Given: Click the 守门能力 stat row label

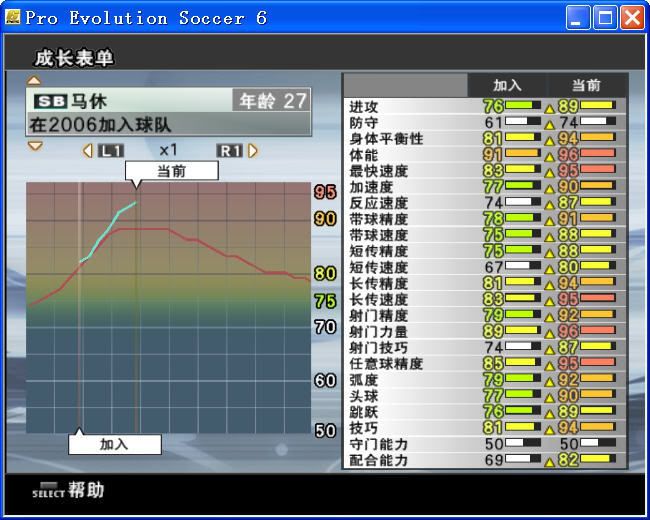Looking at the screenshot, I should 378,444.
